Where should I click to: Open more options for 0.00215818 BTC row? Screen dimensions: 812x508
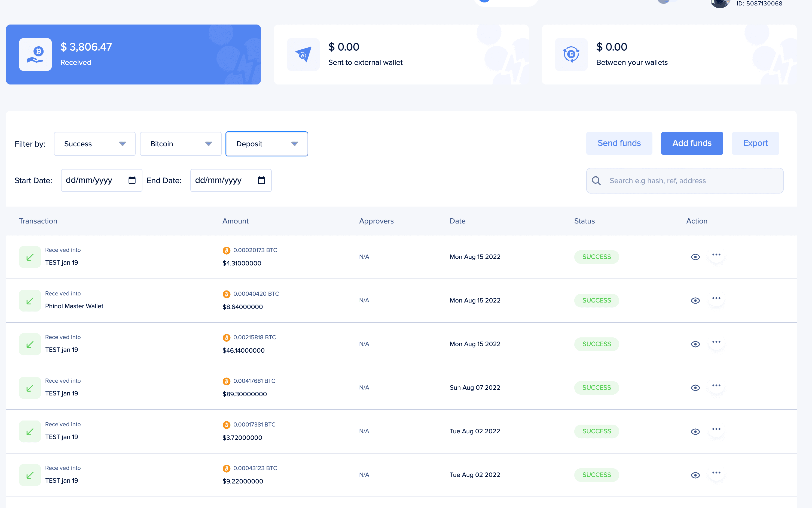tap(716, 342)
